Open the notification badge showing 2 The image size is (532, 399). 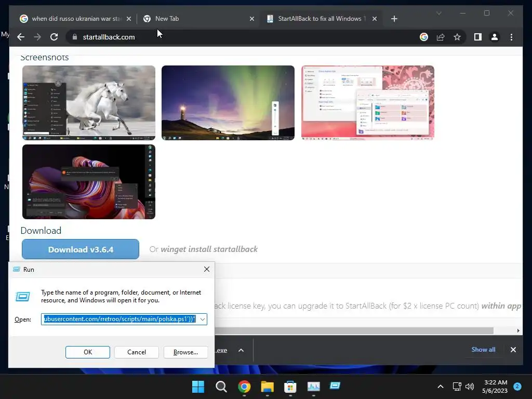pos(517,386)
